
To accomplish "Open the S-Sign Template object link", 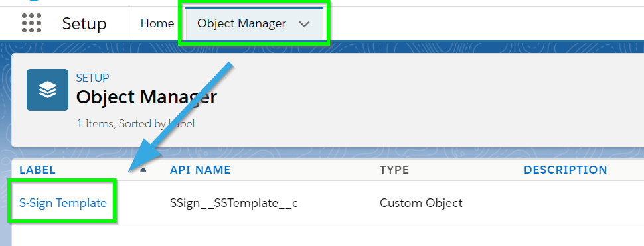I will tap(63, 202).
